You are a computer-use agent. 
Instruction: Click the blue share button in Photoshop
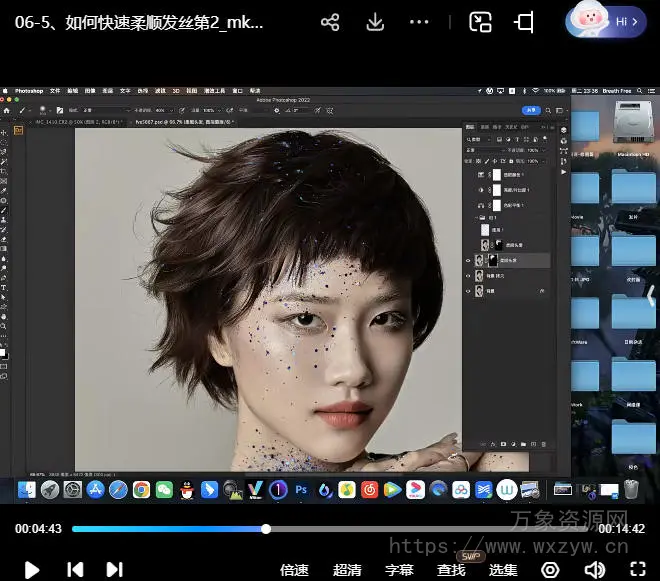click(533, 110)
